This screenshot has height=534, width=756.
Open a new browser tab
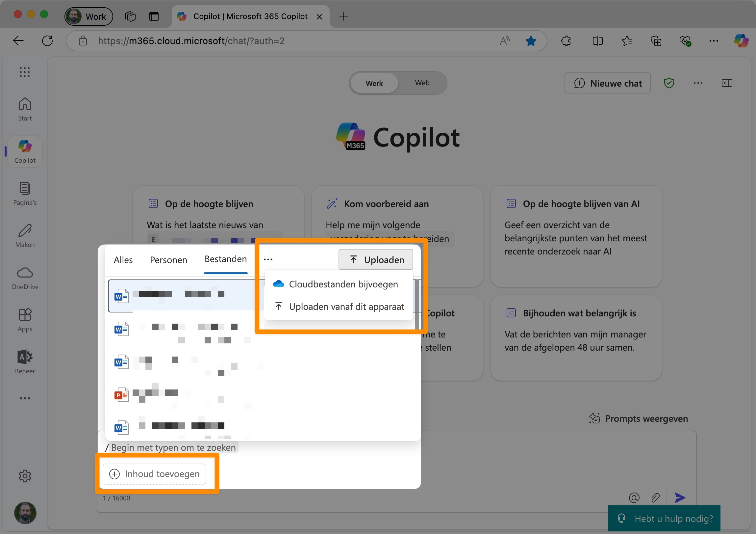343,16
